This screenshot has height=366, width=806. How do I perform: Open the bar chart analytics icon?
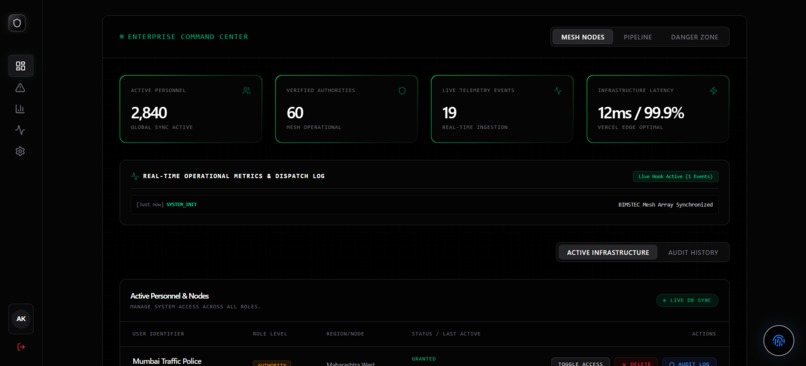click(20, 108)
